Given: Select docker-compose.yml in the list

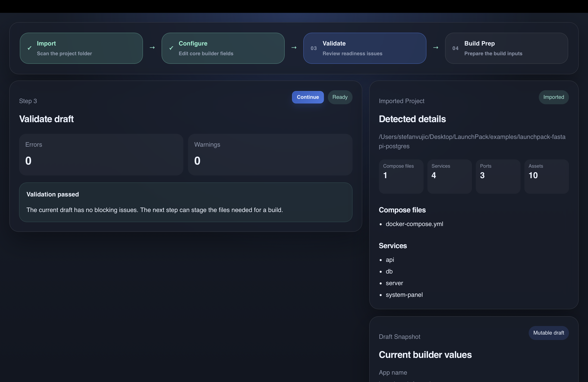Looking at the screenshot, I should pyautogui.click(x=414, y=224).
